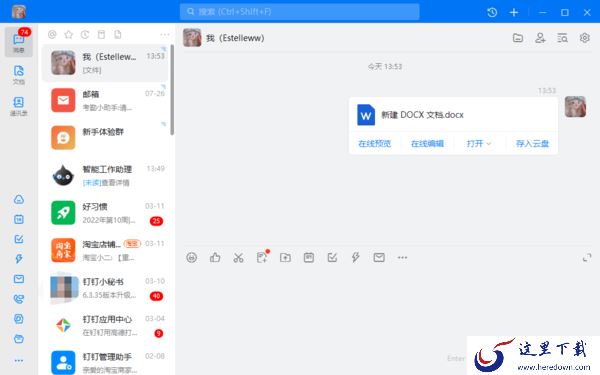
Task: Send email from chat toolbar
Action: click(379, 258)
